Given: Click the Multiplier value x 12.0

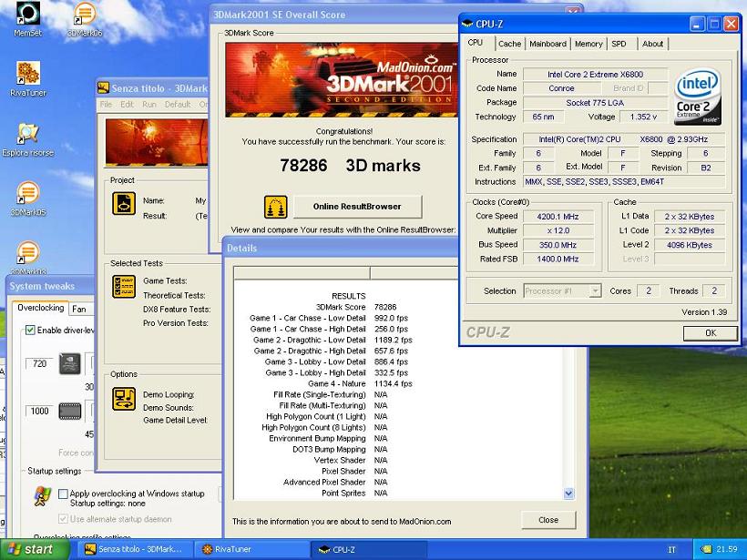Looking at the screenshot, I should (x=558, y=230).
